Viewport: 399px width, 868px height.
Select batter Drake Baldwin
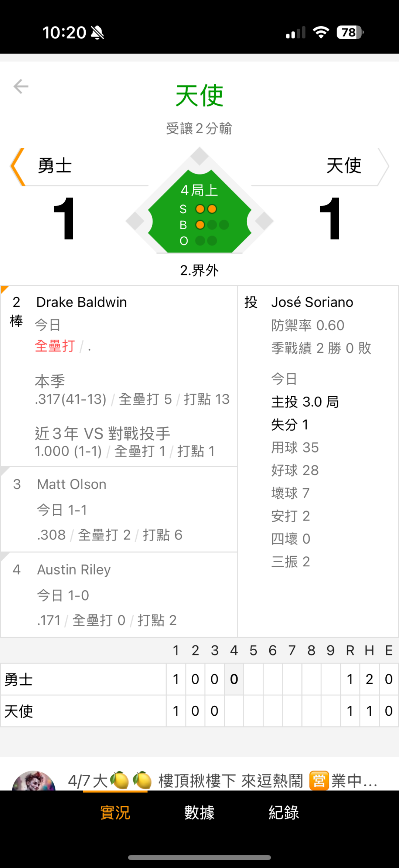pos(82,302)
